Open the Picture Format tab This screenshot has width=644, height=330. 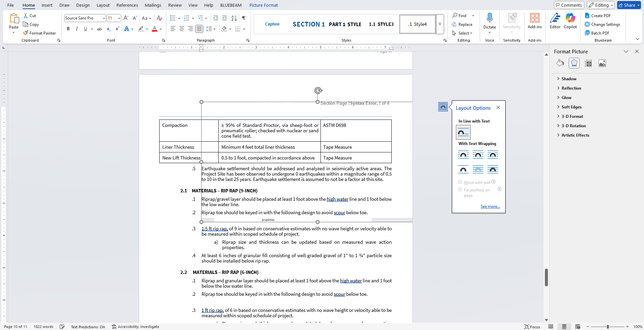[264, 5]
